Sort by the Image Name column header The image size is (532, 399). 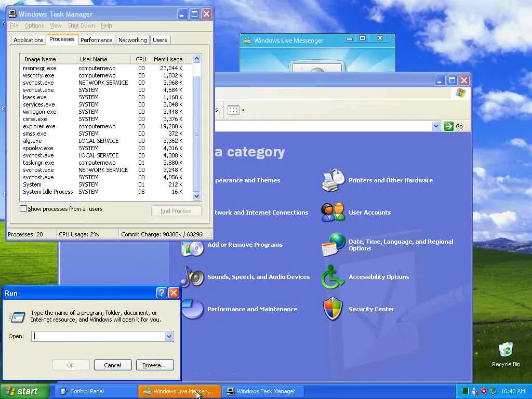coord(47,59)
